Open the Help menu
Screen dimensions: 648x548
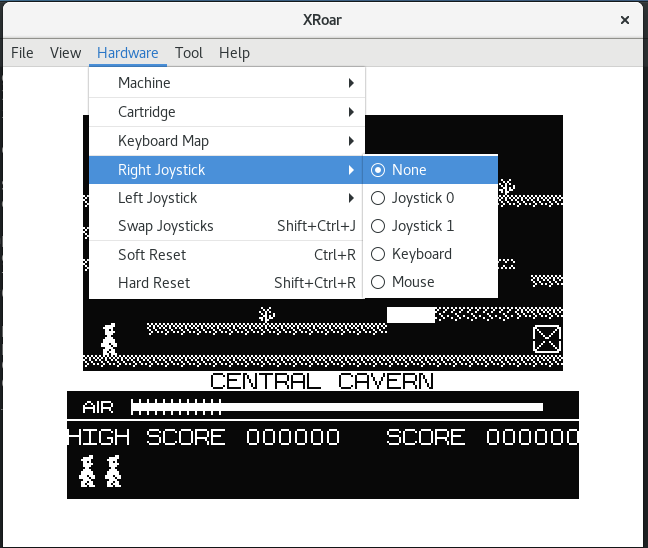click(x=234, y=53)
